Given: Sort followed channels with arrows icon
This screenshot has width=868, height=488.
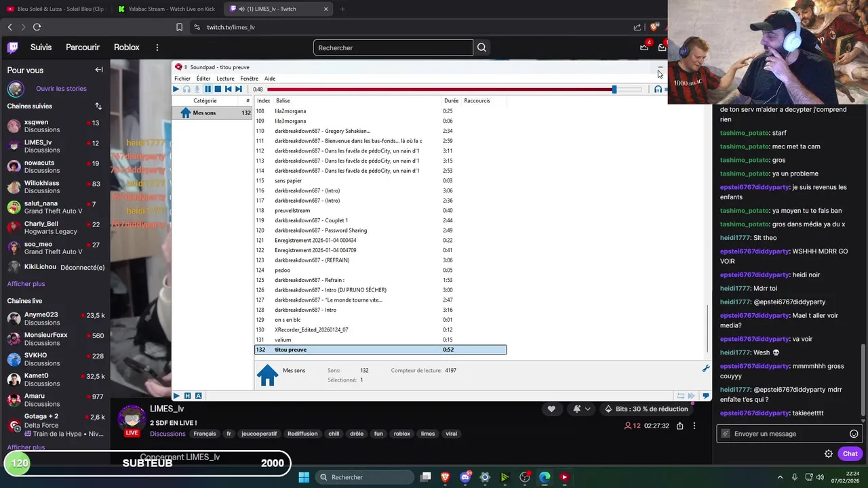Looking at the screenshot, I should 98,106.
